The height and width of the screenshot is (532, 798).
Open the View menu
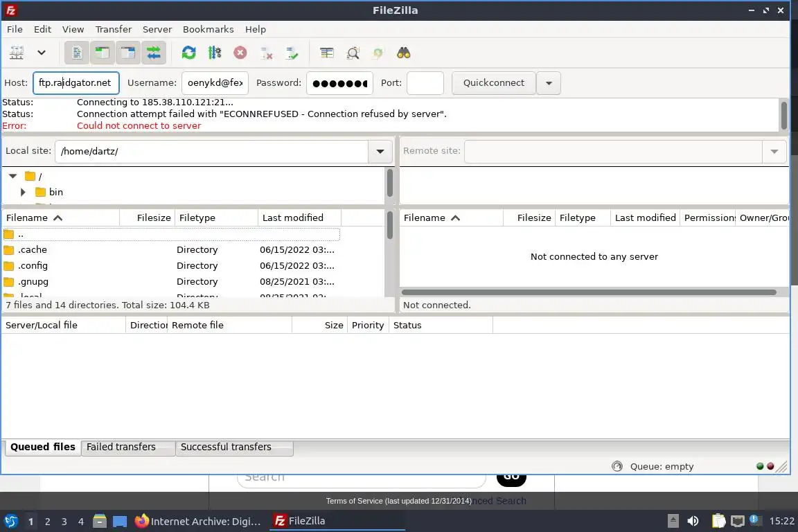click(73, 29)
